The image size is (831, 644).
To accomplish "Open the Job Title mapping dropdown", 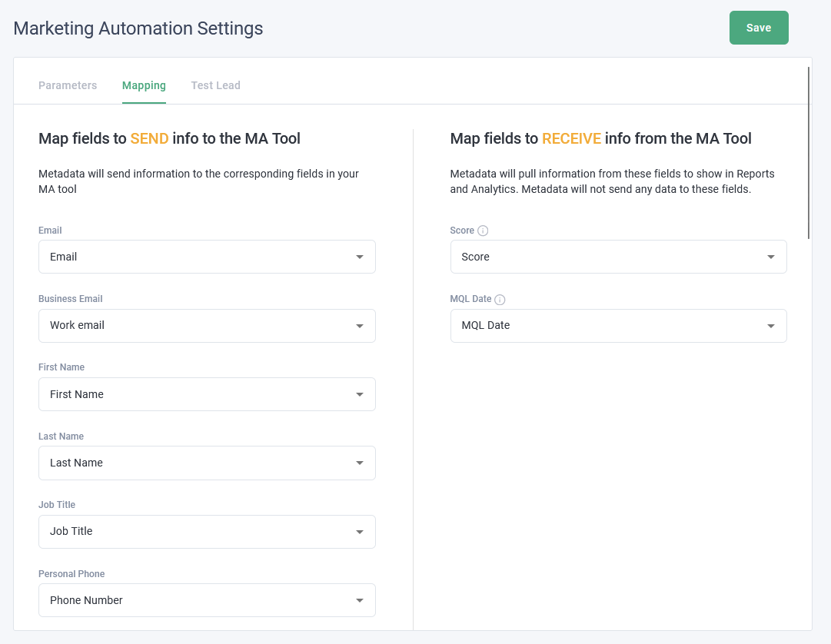I will 206,532.
